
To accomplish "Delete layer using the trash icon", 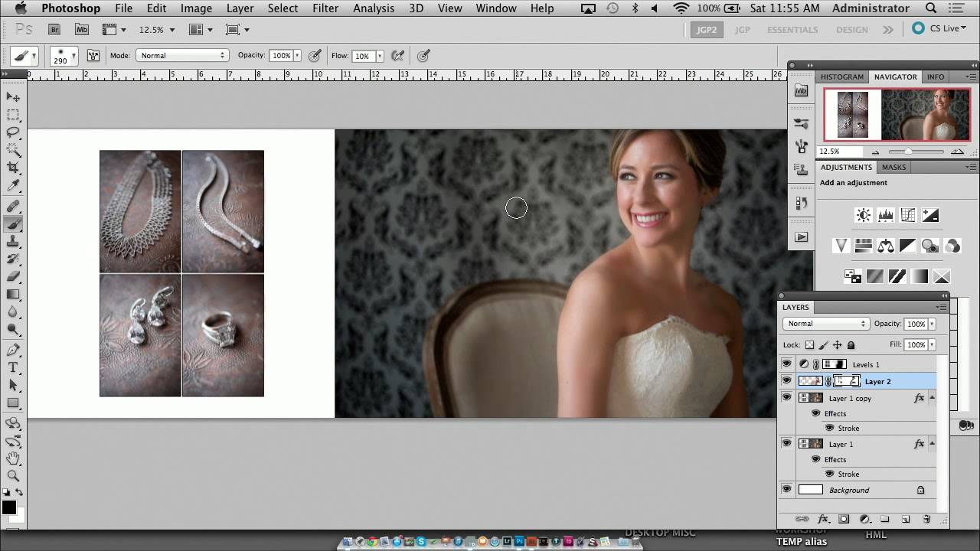I will [x=926, y=519].
